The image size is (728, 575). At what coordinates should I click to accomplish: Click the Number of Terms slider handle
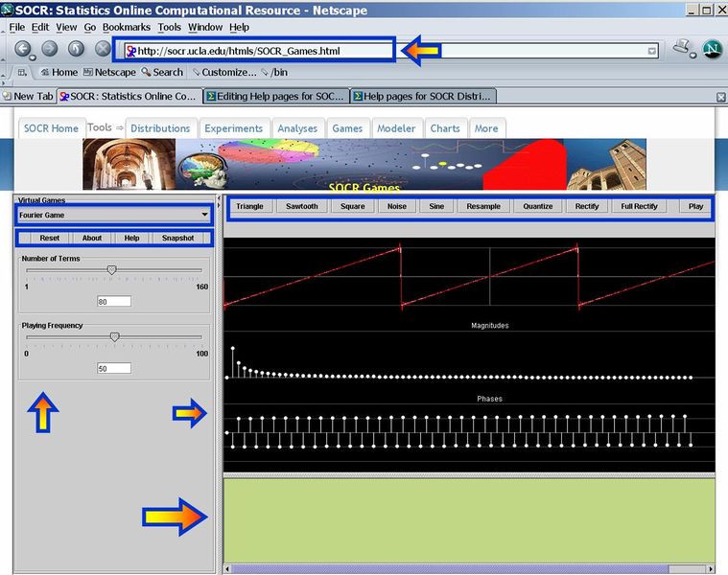point(112,270)
